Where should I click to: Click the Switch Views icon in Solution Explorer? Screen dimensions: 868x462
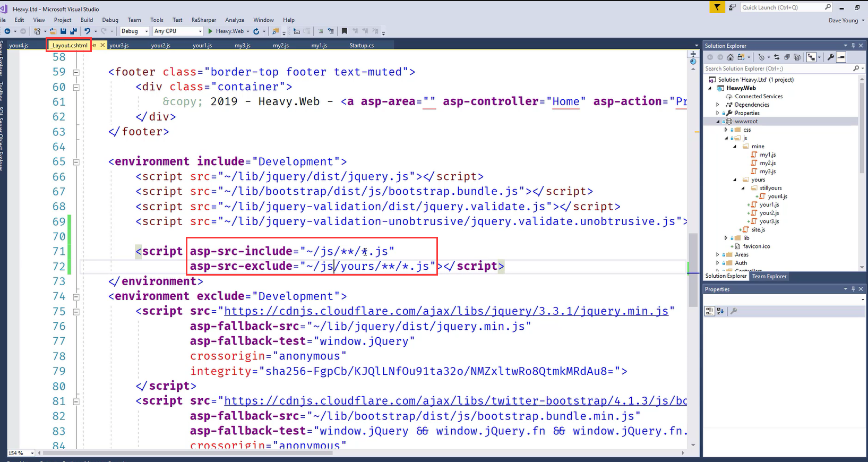tap(741, 57)
